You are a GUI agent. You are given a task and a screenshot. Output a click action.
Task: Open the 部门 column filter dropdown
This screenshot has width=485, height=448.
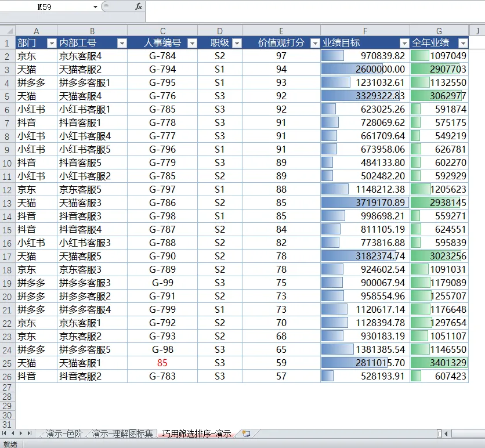click(x=52, y=44)
